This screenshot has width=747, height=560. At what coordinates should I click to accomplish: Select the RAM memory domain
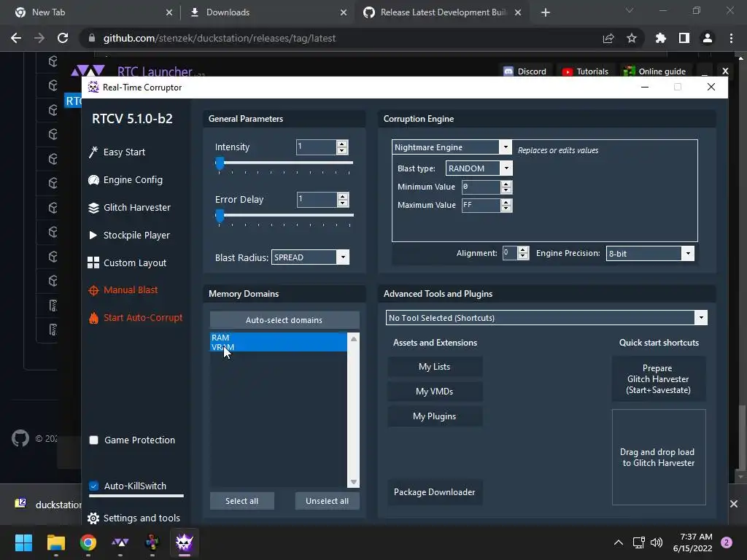tap(279, 337)
